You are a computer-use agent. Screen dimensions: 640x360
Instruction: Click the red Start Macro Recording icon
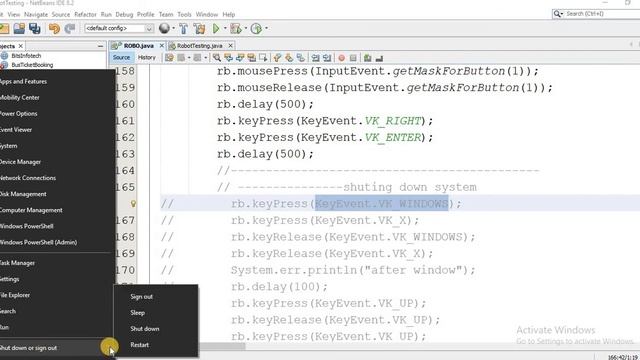(x=342, y=58)
